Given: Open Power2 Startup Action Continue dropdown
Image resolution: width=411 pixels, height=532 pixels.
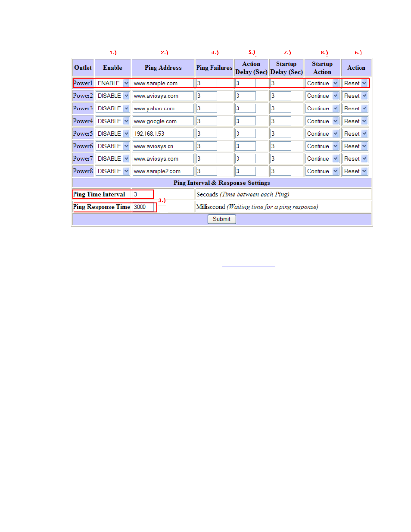Looking at the screenshot, I should (x=322, y=96).
